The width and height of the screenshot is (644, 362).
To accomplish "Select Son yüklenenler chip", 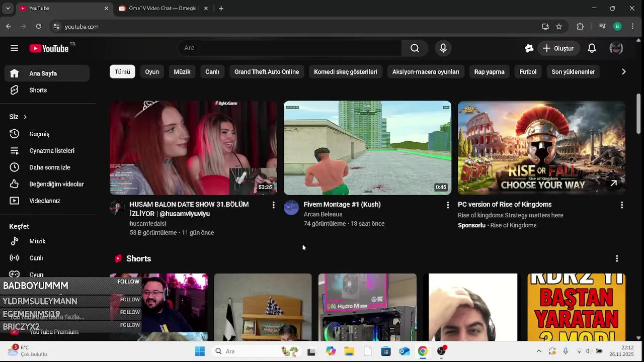I will click(x=573, y=72).
